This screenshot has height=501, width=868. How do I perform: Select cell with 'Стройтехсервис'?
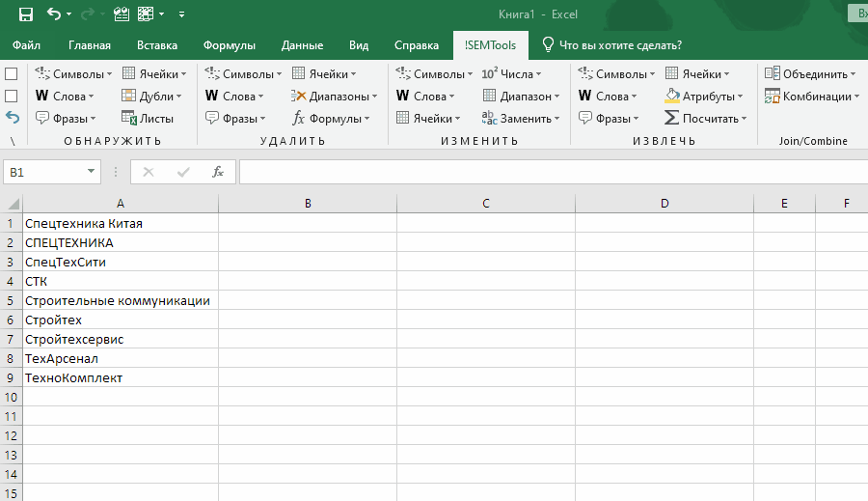[x=121, y=339]
